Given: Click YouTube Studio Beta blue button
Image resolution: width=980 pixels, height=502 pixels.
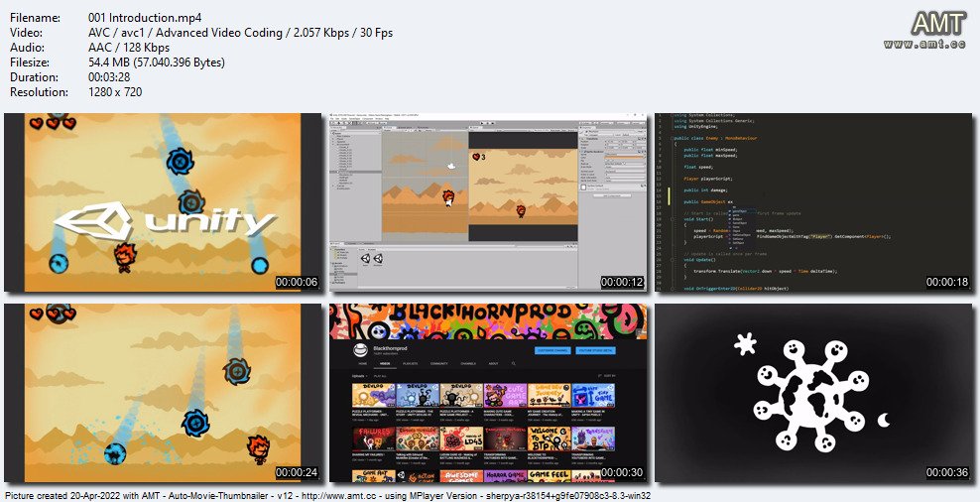Looking at the screenshot, I should 595,351.
